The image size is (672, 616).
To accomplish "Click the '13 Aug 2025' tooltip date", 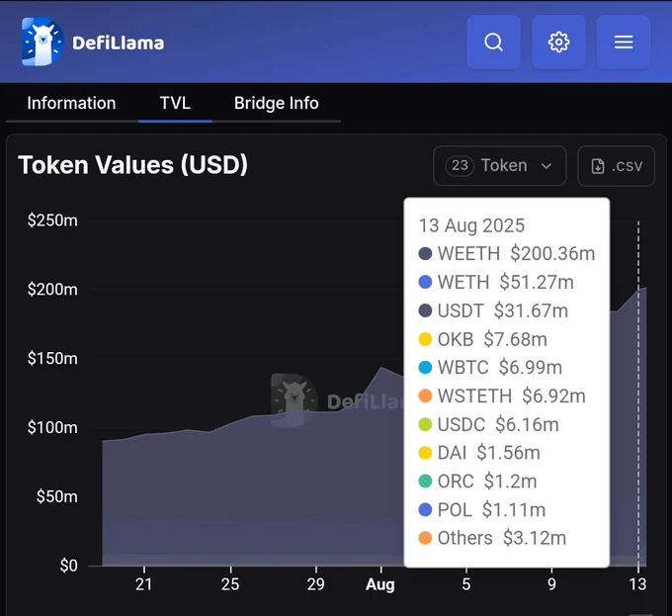I will click(x=471, y=225).
